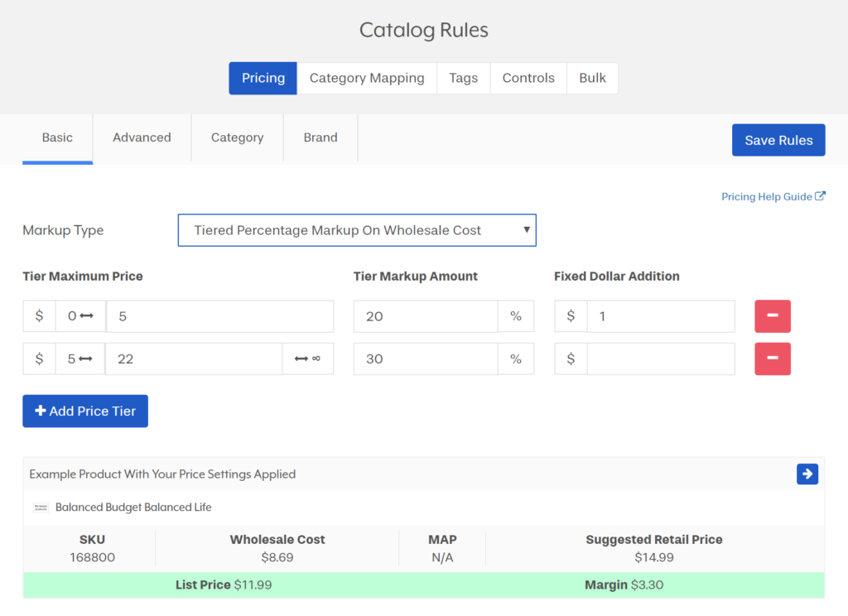Select the Brand tab
This screenshot has height=616, width=848.
tap(320, 137)
